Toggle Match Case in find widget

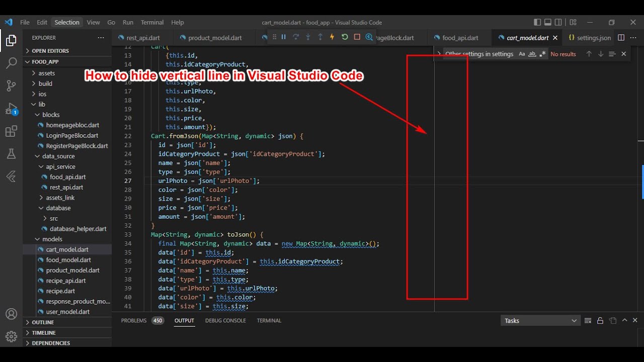pos(522,54)
